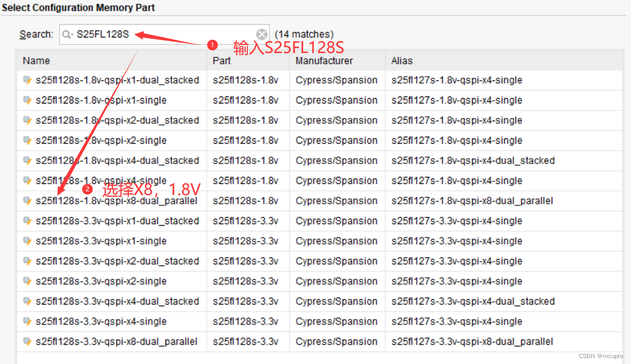The height and width of the screenshot is (364, 631).
Task: Select s25fl128s-1.8v-qspi-x1-dual_stacked name
Action: click(x=117, y=80)
